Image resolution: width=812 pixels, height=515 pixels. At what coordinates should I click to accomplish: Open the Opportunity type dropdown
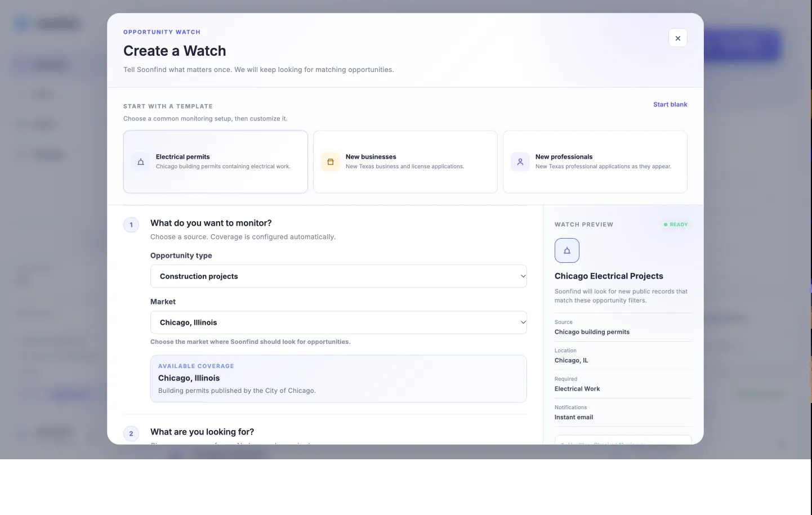[338, 276]
